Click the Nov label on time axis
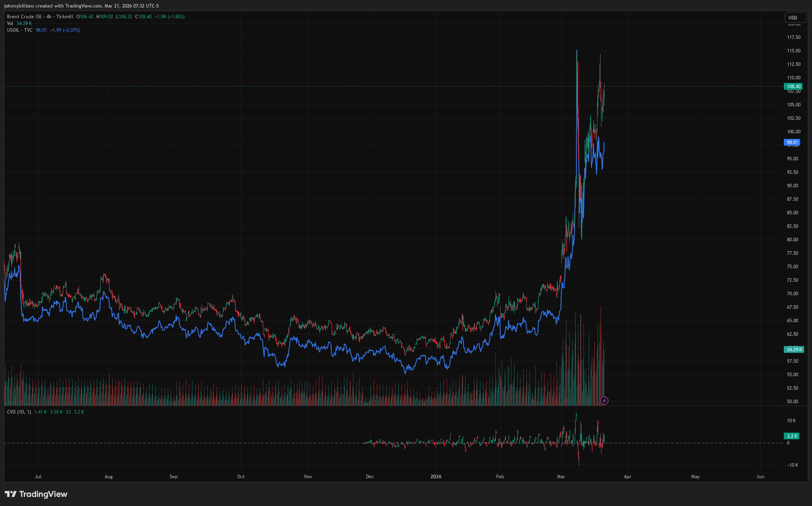 point(308,477)
